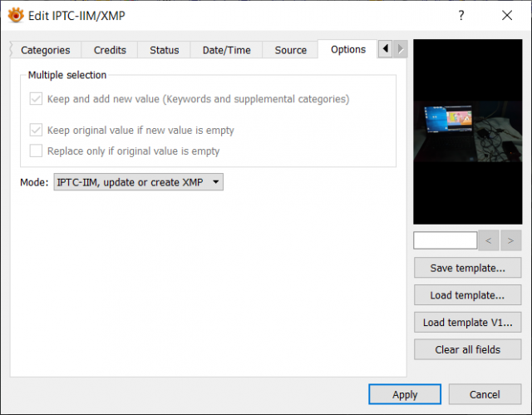Toggle Keep original value if new value is empty
This screenshot has height=415, width=532.
point(36,130)
